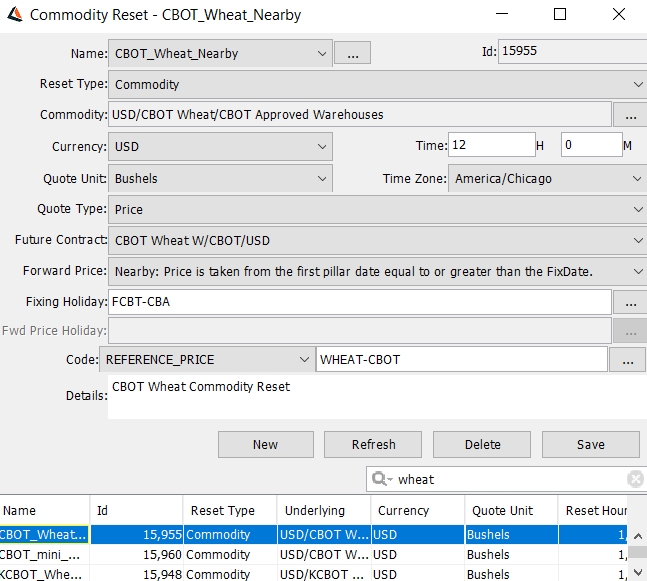Click the Time hours field
Viewport: 647px width, 581px height.
click(492, 145)
